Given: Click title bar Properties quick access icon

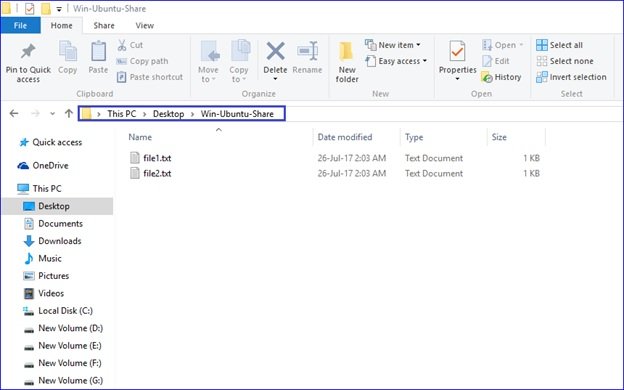Looking at the screenshot, I should coord(30,8).
